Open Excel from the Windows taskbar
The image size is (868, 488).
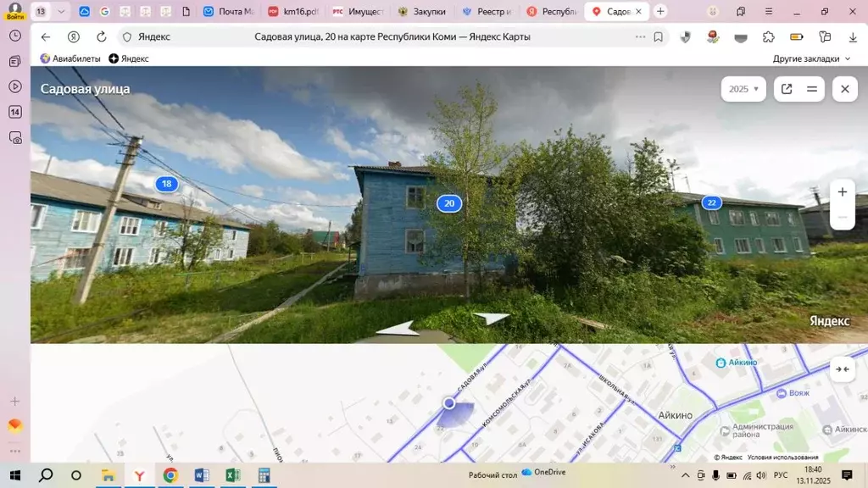232,475
